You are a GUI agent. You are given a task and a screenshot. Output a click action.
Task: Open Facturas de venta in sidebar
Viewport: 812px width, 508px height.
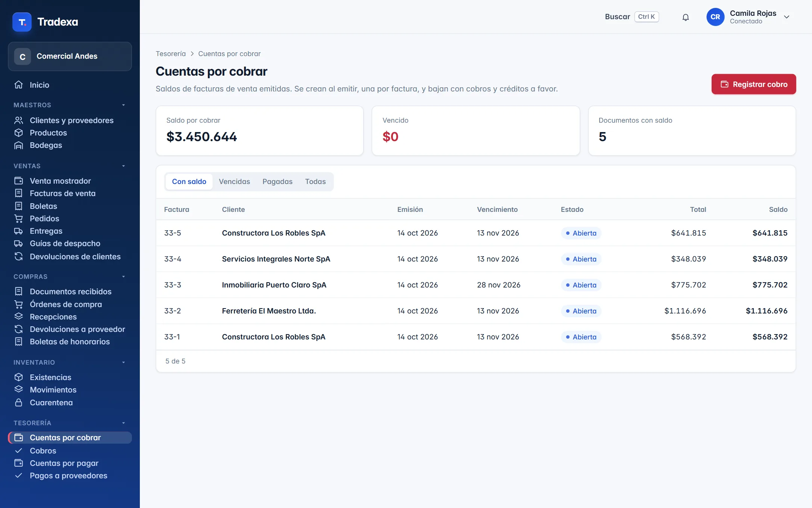click(x=70, y=193)
